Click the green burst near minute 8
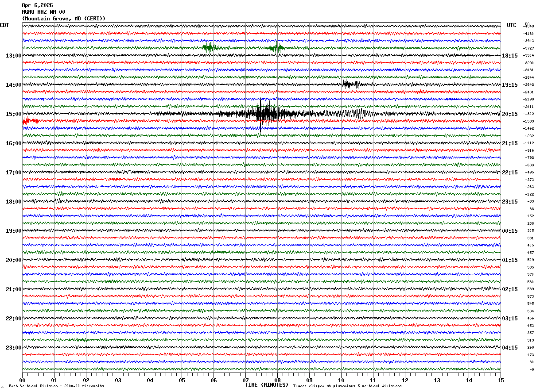 coord(277,48)
